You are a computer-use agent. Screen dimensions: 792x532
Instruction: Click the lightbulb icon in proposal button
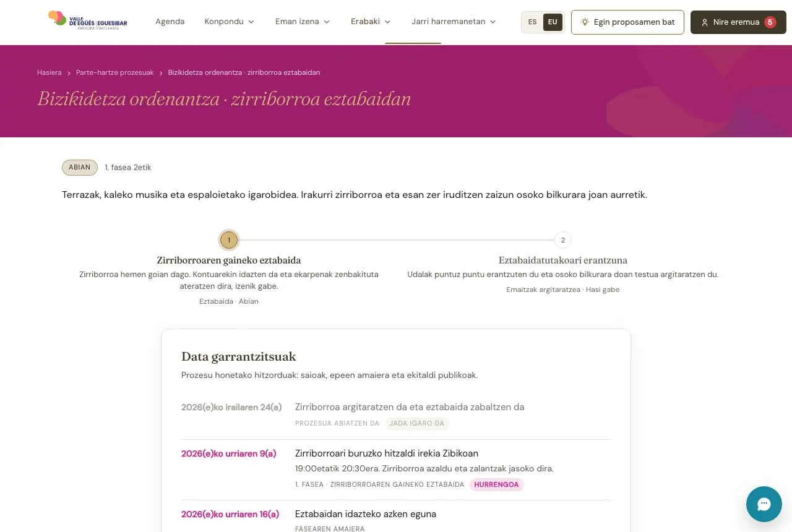(x=585, y=22)
